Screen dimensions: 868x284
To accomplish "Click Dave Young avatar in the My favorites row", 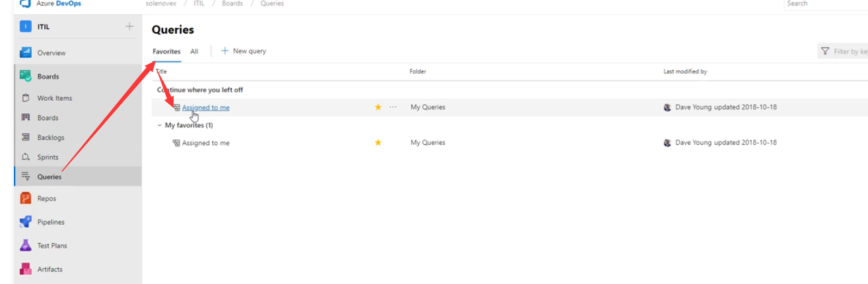I will pyautogui.click(x=667, y=142).
